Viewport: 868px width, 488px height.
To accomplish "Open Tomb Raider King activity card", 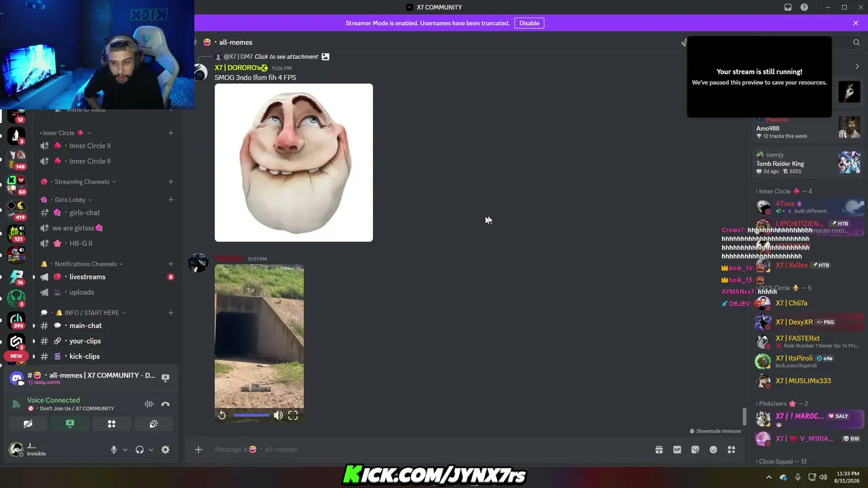I will pyautogui.click(x=808, y=163).
